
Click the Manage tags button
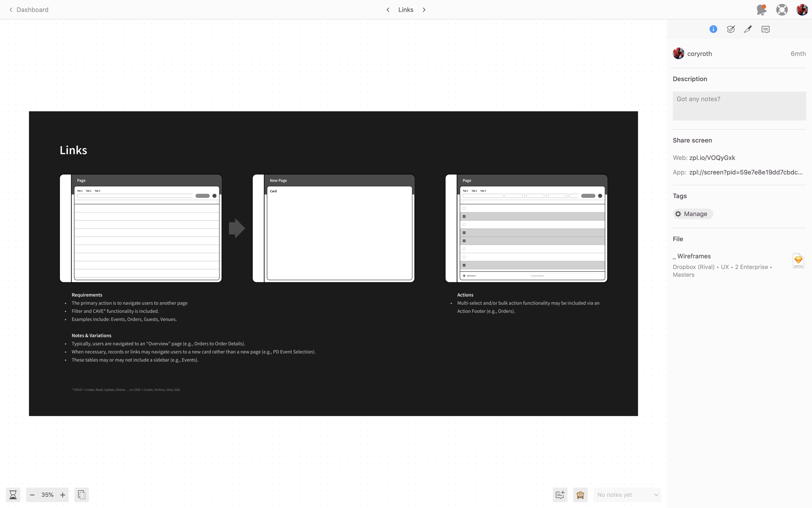(692, 214)
